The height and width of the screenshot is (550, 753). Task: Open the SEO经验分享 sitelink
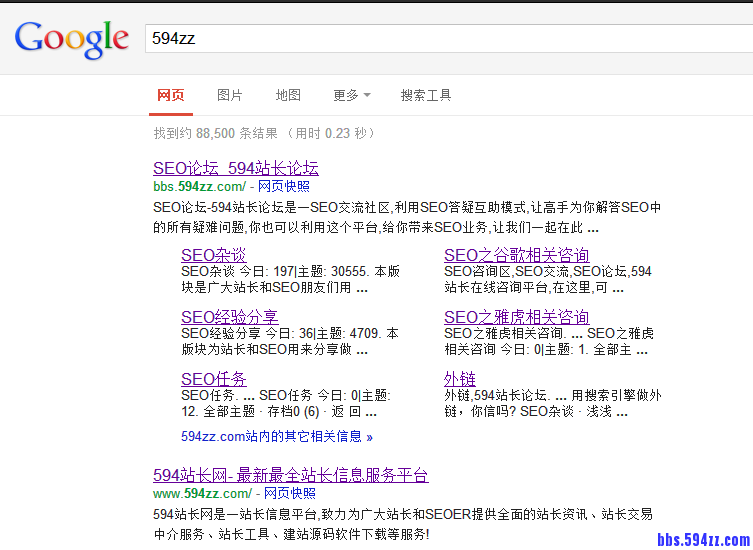(x=229, y=317)
